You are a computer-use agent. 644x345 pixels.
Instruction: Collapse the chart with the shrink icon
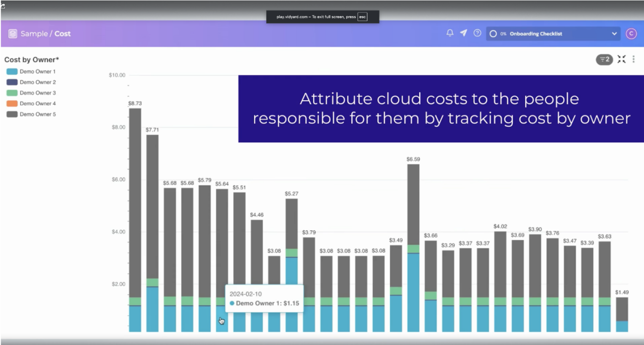(x=622, y=59)
